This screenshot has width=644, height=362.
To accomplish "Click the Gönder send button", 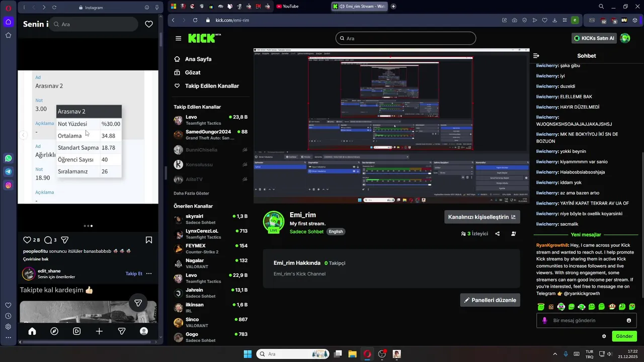I will [624, 336].
